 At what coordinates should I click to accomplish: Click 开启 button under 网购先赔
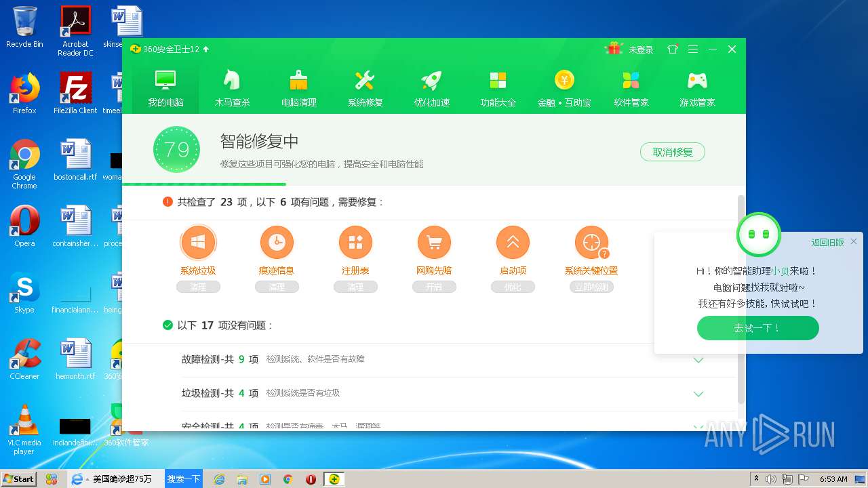click(434, 287)
